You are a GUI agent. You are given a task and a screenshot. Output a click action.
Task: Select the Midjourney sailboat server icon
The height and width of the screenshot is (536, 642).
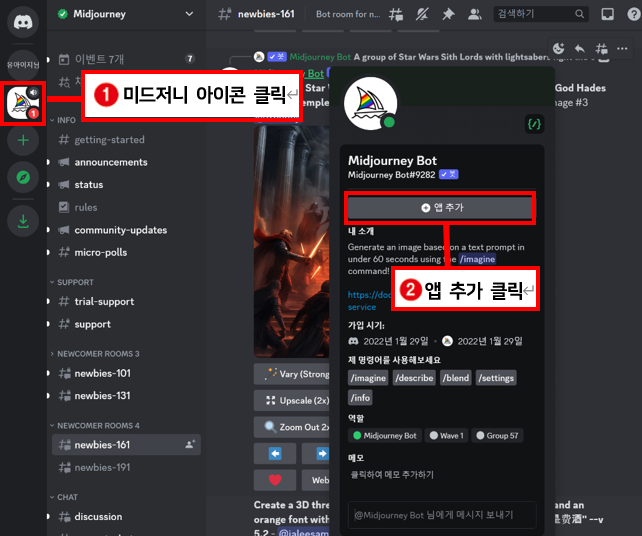[x=23, y=103]
